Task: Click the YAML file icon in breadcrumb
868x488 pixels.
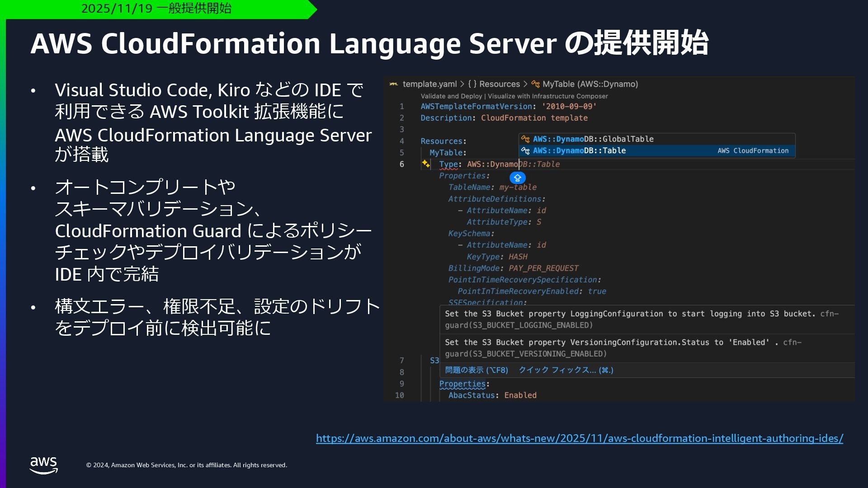Action: point(393,84)
